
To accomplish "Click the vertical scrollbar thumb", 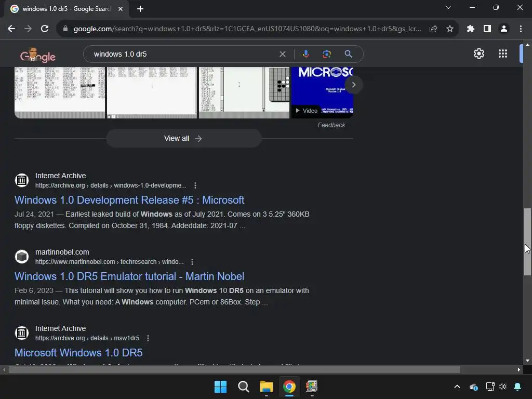I will point(527,242).
